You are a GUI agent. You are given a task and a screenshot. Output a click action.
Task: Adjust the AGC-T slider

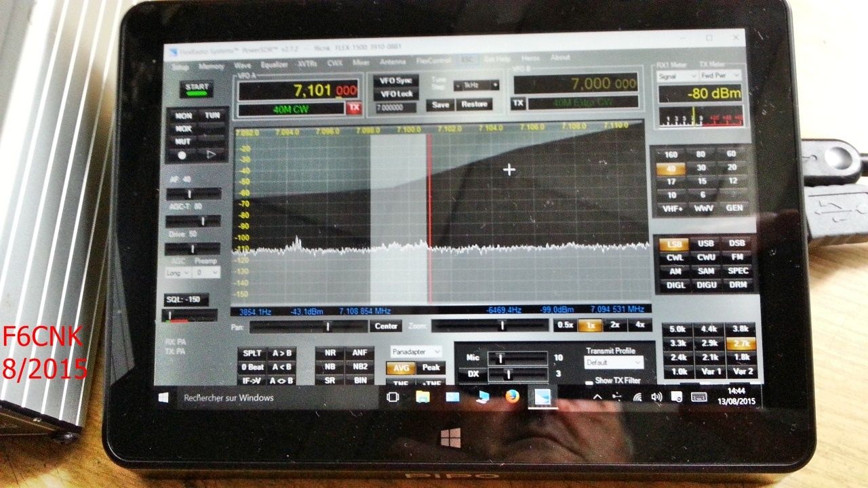[x=193, y=221]
